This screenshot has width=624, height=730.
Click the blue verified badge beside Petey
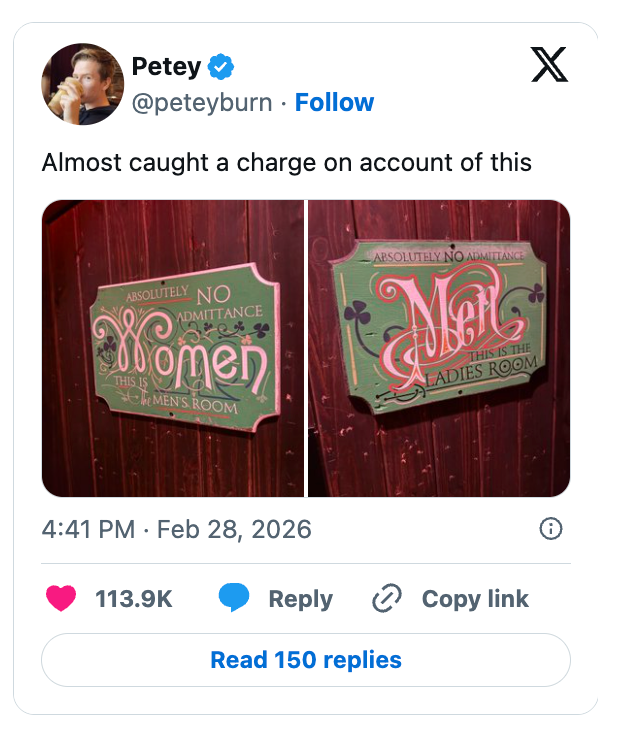221,68
